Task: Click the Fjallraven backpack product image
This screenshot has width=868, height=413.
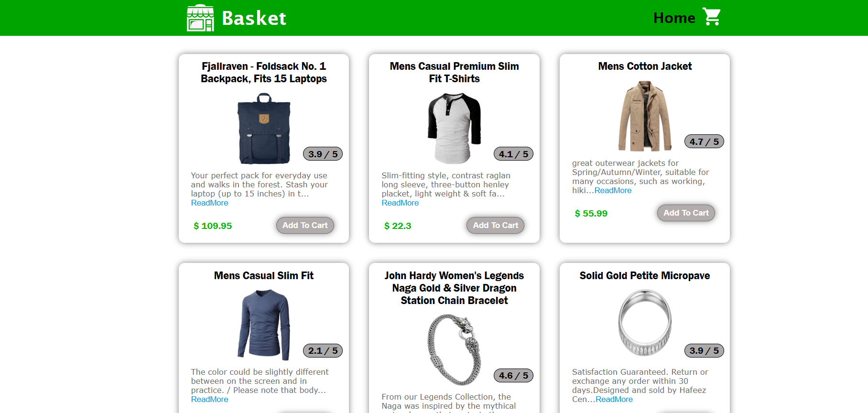Action: click(x=264, y=128)
